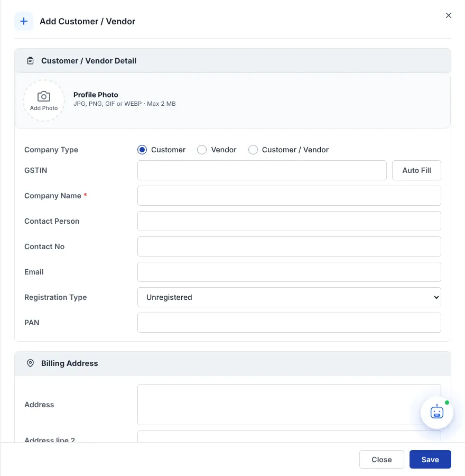
Task: Click the Registration Type label
Action: [55, 297]
